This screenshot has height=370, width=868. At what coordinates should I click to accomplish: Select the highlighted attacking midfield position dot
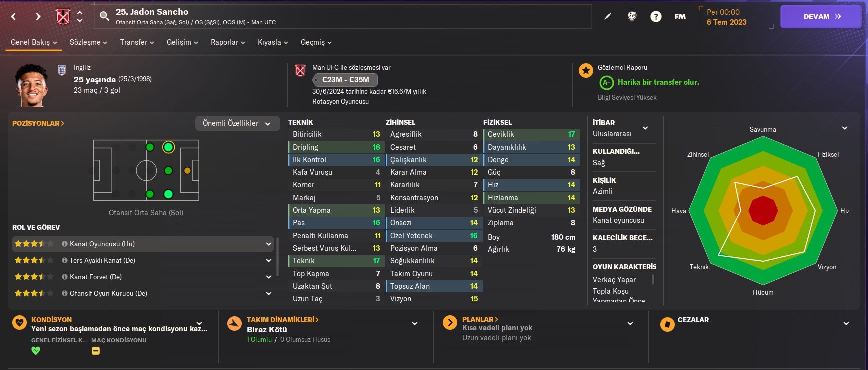click(168, 147)
